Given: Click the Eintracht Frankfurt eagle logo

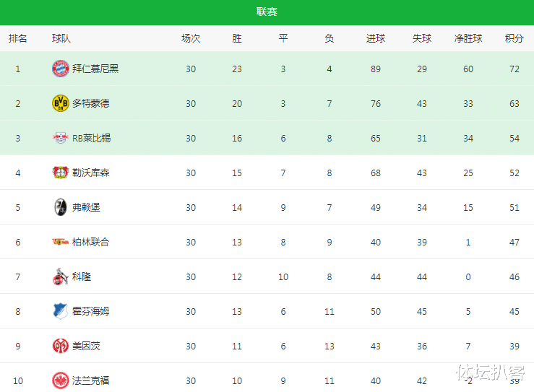Looking at the screenshot, I should tap(61, 380).
